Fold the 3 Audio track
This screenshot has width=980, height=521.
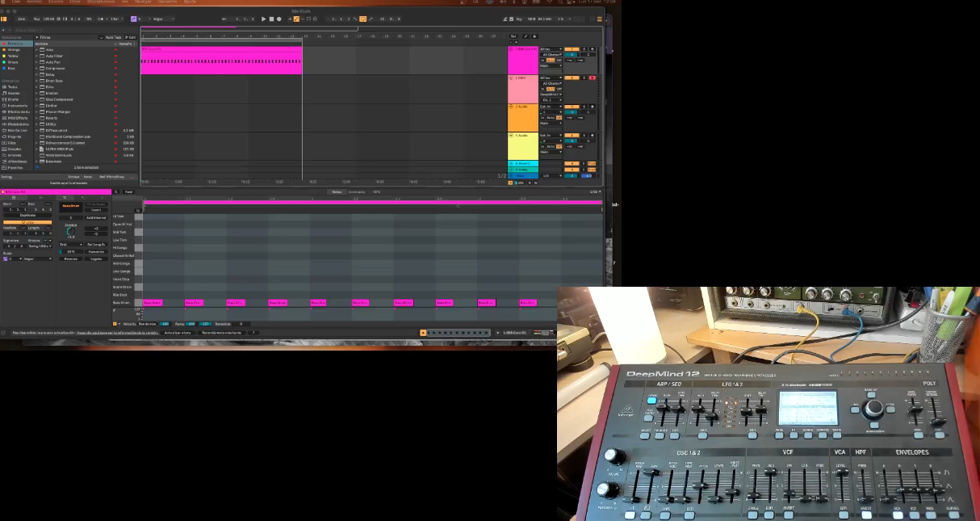pyautogui.click(x=511, y=107)
